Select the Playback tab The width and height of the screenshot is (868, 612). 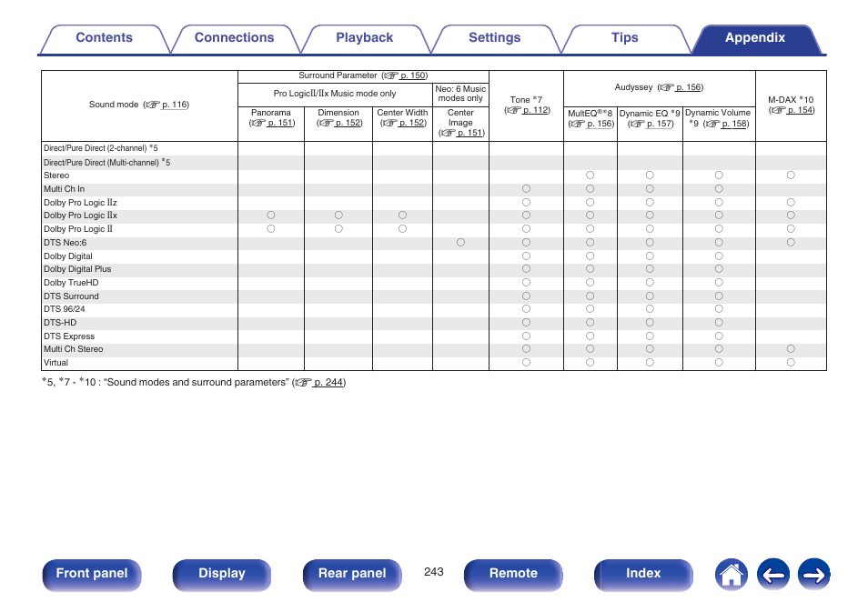point(364,38)
